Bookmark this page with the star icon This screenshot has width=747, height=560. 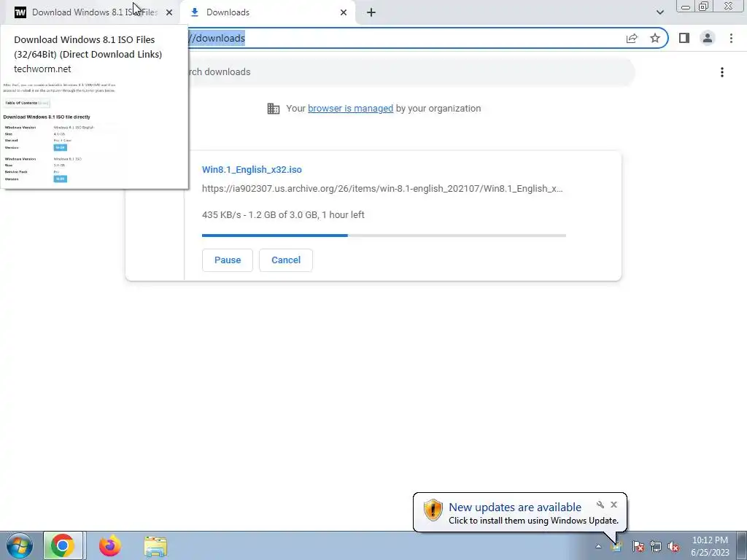(655, 38)
